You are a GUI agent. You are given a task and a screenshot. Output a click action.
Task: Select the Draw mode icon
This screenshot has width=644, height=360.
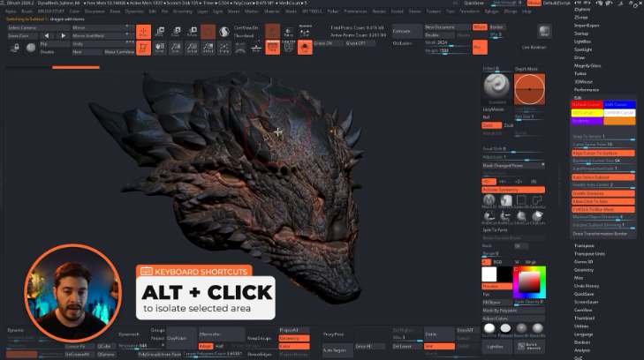click(x=143, y=32)
